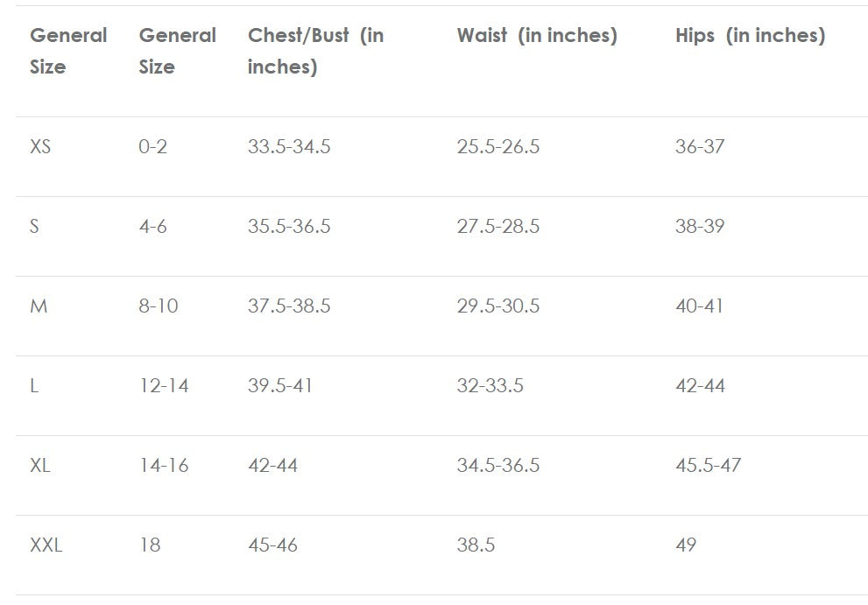The image size is (868, 605).
Task: Click the 45.5-47 hips measurement
Action: (708, 466)
